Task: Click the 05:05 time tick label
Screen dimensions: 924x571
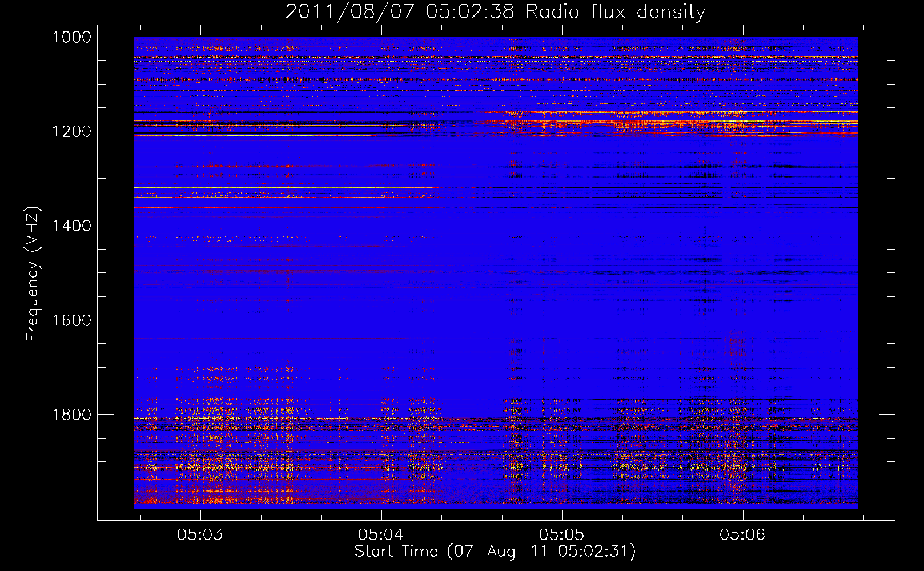Action: (x=562, y=535)
